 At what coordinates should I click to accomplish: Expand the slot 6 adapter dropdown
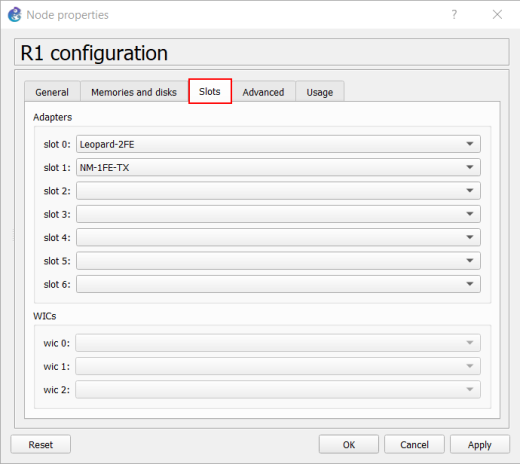coord(278,284)
